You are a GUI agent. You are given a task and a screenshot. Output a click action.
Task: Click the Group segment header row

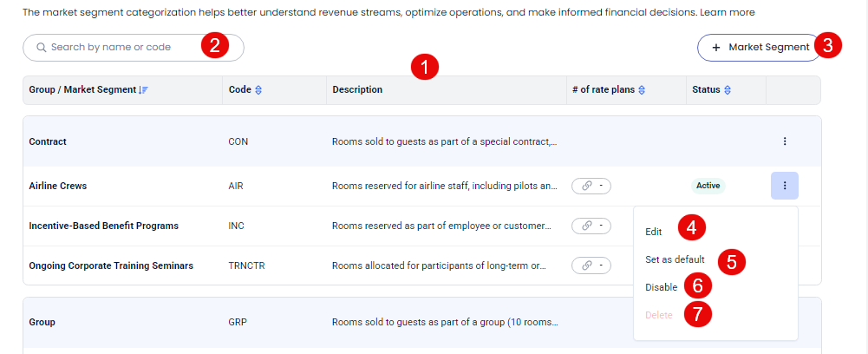(42, 322)
